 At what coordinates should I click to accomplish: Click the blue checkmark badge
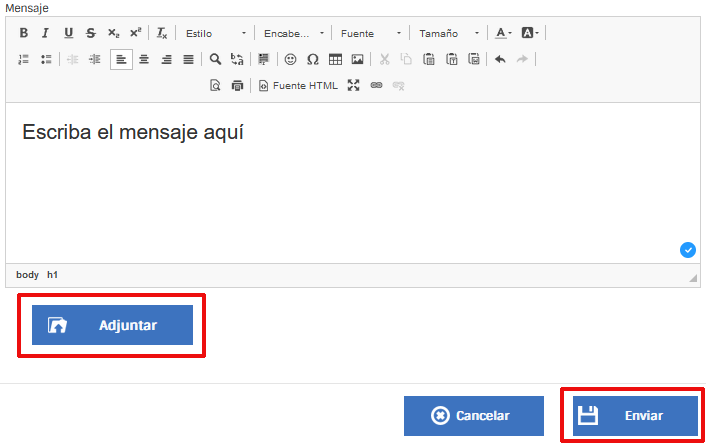(x=688, y=250)
